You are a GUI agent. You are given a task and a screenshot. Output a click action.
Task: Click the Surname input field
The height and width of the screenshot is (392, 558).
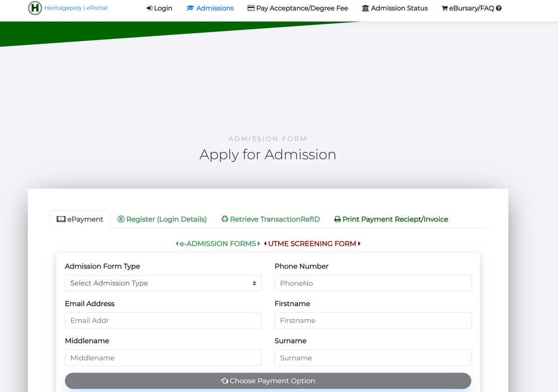(x=372, y=358)
